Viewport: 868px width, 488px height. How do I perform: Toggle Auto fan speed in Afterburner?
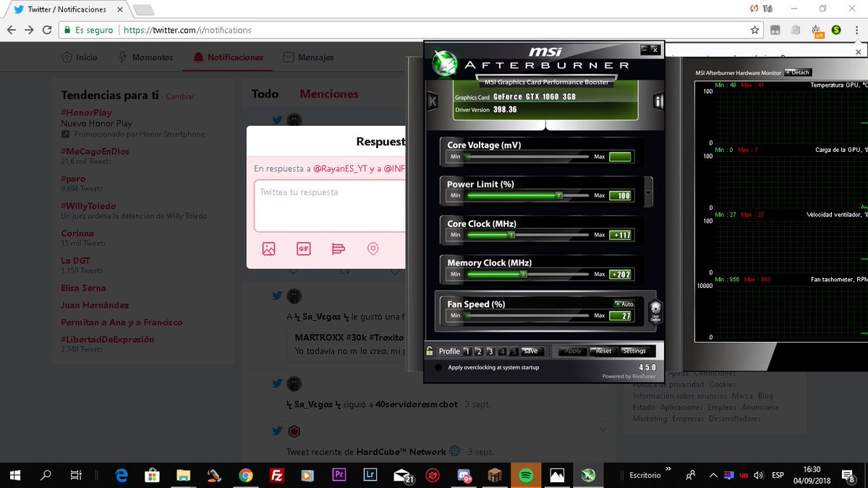point(624,304)
